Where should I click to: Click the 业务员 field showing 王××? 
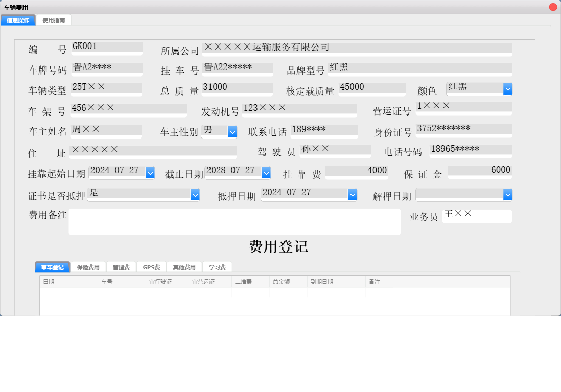(477, 216)
